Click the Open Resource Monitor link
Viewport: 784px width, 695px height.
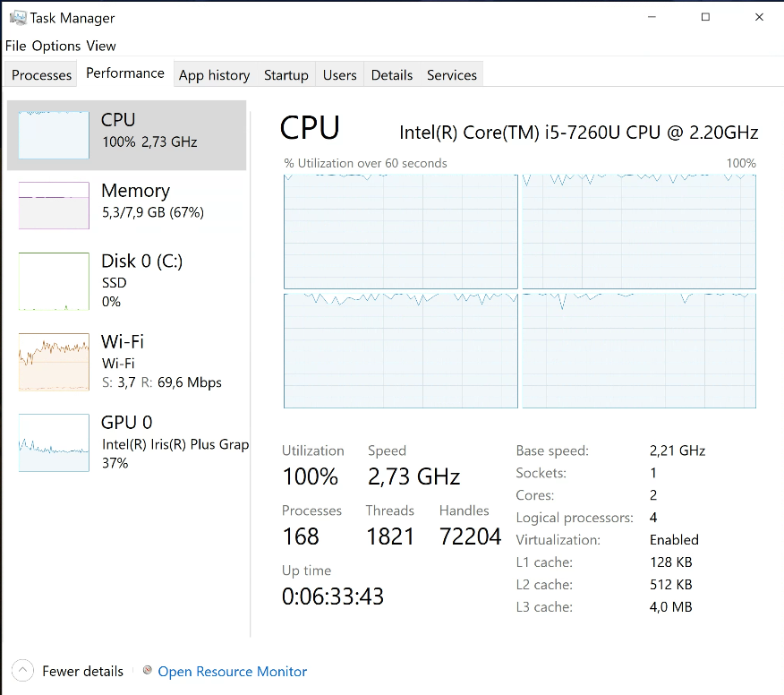(x=233, y=672)
